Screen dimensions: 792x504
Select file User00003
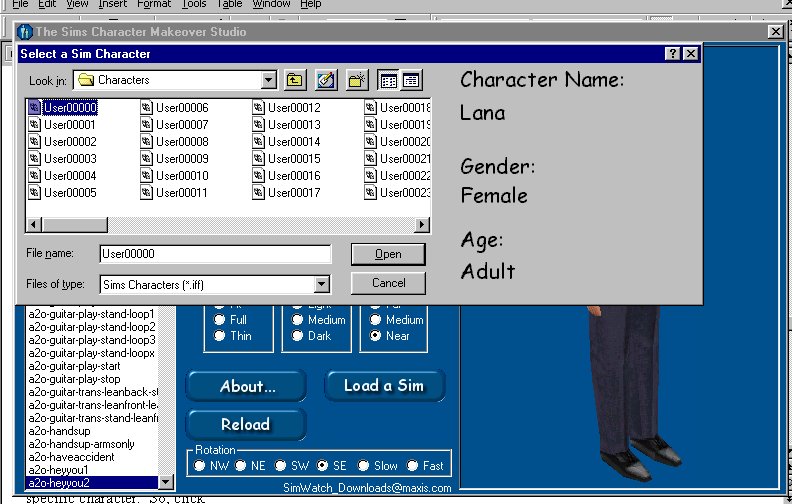coord(62,159)
